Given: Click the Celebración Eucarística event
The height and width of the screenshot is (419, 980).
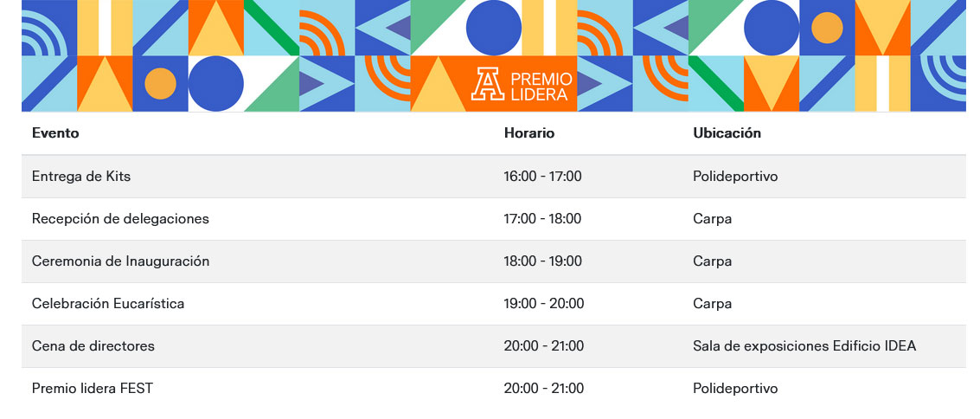Looking at the screenshot, I should click(x=108, y=304).
